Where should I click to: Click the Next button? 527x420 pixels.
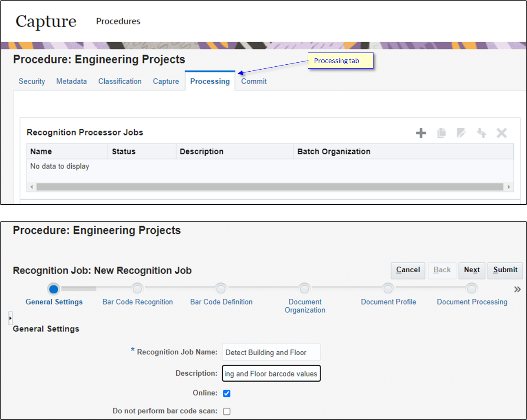click(x=472, y=270)
